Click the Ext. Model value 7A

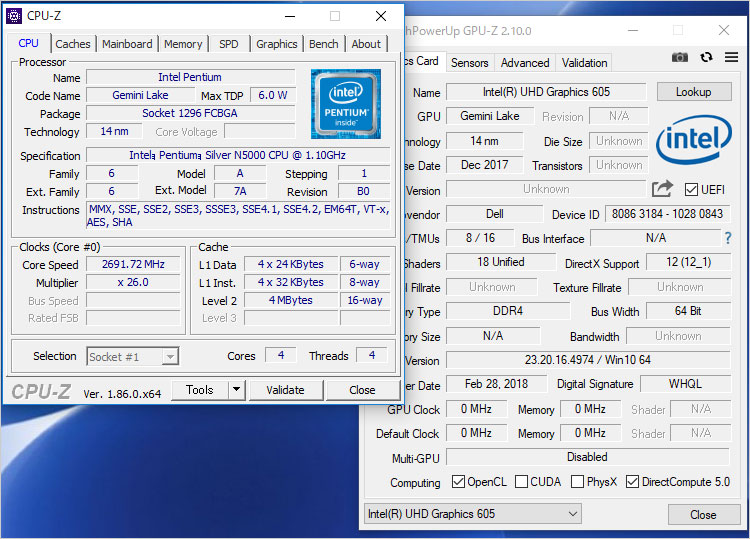tap(240, 191)
